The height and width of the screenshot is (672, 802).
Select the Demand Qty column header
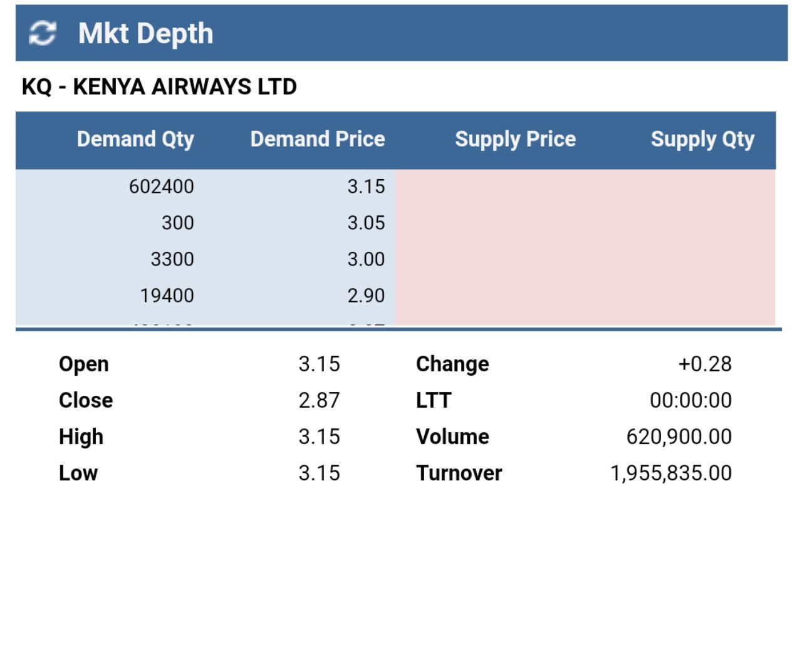point(135,139)
